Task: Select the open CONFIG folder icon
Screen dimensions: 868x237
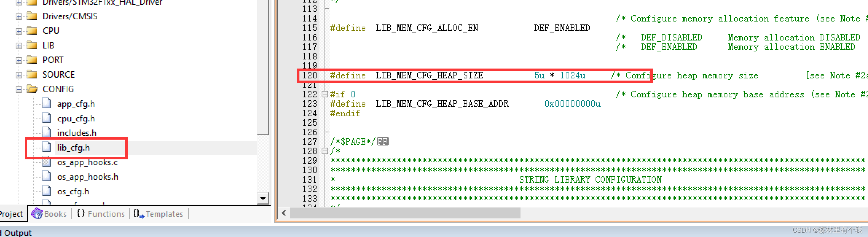Action: [32, 89]
